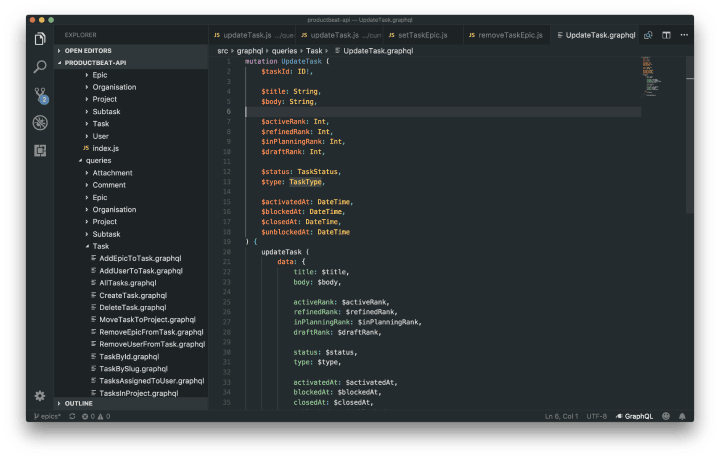Open RemoveEpicFromTask.graphql file
720x459 pixels.
pyautogui.click(x=131, y=332)
